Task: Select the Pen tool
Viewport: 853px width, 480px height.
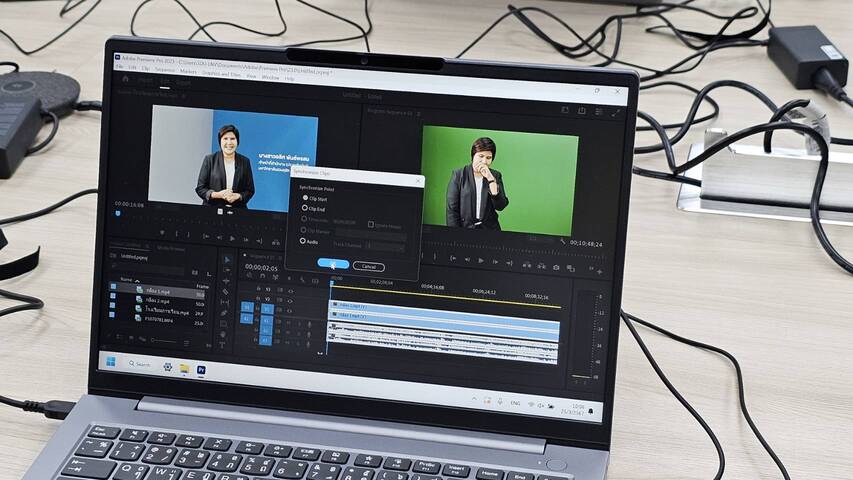Action: pos(224,313)
